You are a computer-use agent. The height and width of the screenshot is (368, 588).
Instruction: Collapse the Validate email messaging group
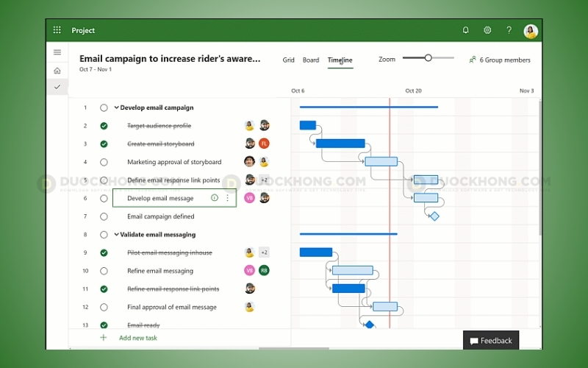[x=116, y=235]
